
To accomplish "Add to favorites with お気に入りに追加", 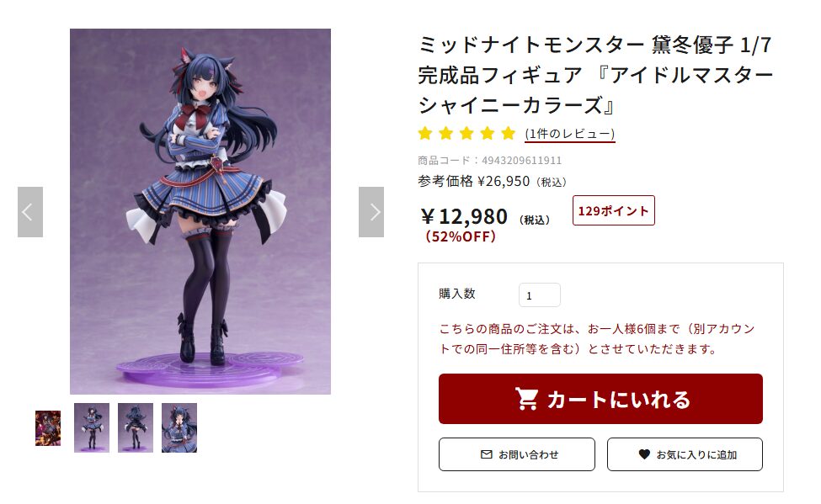I will point(685,454).
